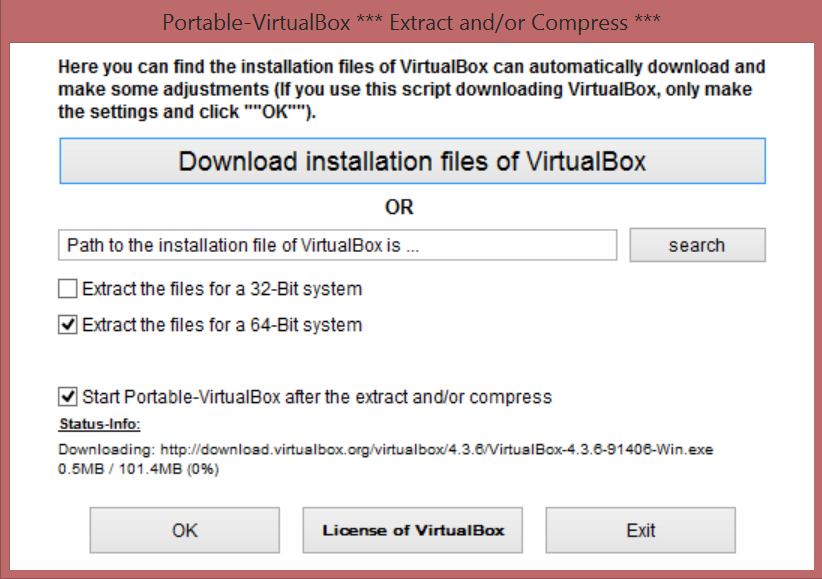Click the Exit button
The height and width of the screenshot is (579, 822).
[x=640, y=530]
